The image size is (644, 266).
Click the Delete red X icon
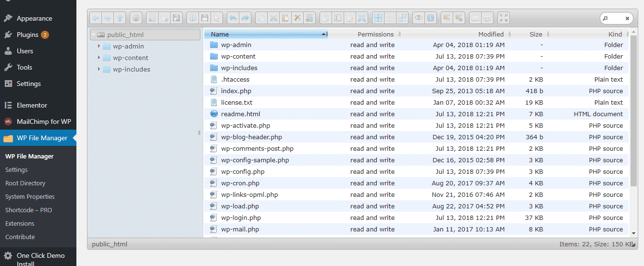(297, 18)
